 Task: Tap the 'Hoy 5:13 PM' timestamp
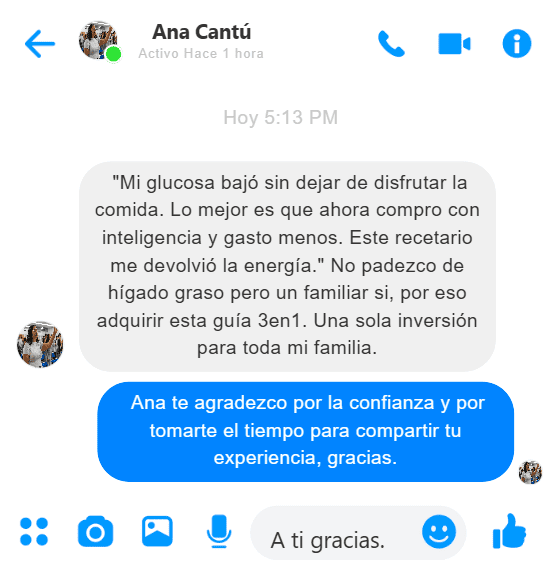[x=280, y=118]
